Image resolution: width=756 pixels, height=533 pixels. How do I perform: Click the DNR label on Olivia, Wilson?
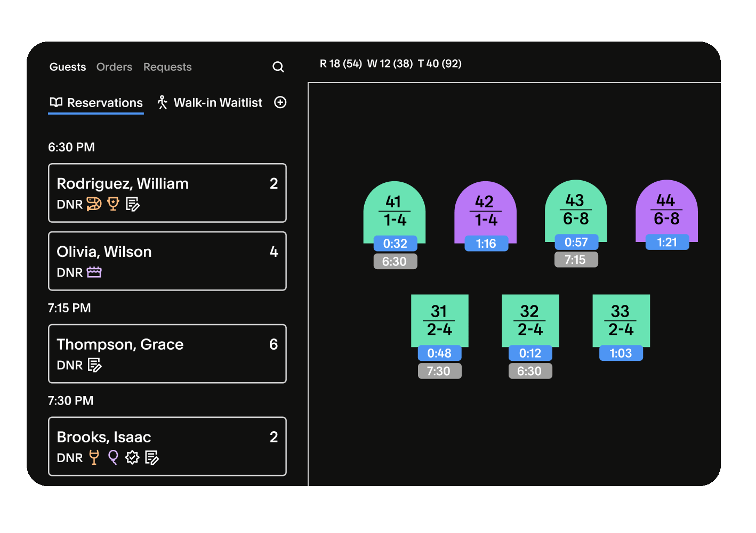point(70,272)
